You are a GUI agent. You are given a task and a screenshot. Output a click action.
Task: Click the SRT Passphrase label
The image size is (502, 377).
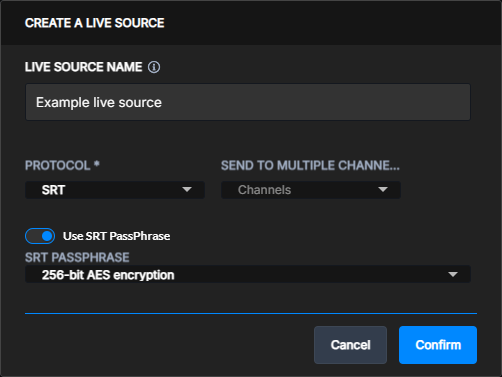tap(77, 257)
